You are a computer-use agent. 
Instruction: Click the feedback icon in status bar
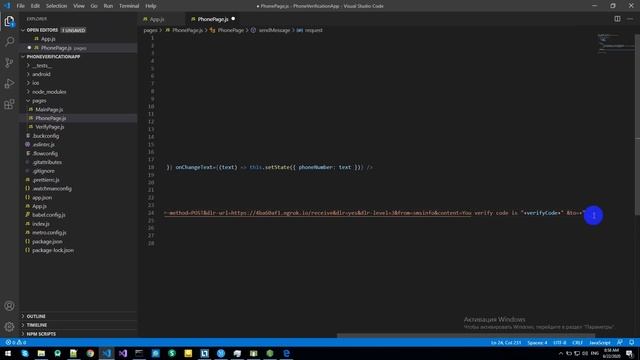(620, 342)
